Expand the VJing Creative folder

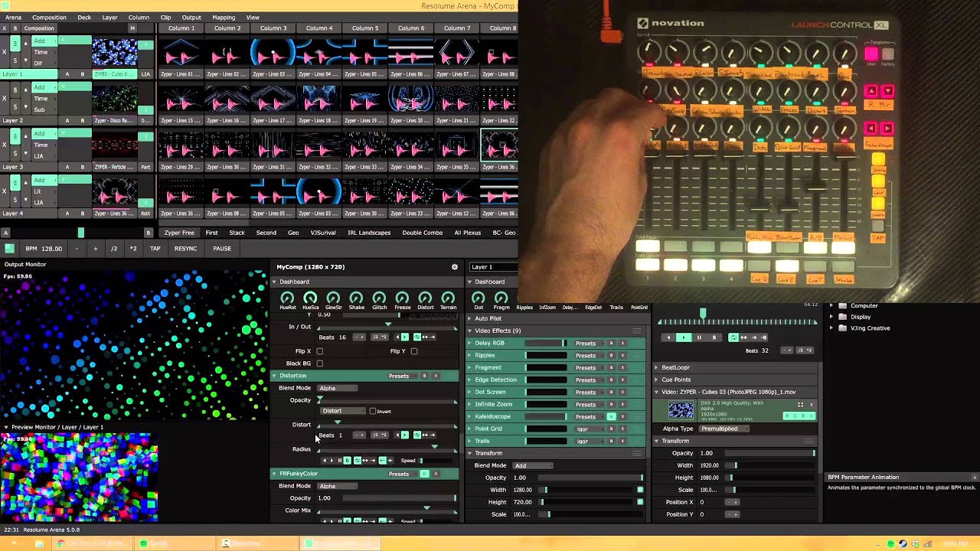point(831,328)
